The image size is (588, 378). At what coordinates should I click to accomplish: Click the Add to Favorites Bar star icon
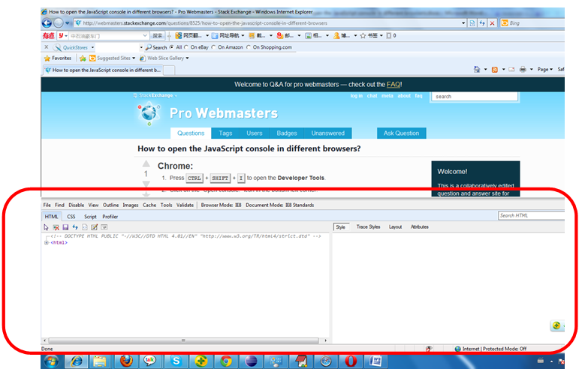point(83,58)
